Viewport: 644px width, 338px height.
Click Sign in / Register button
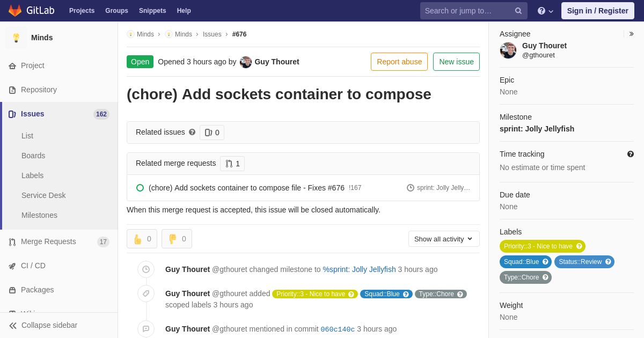[598, 11]
